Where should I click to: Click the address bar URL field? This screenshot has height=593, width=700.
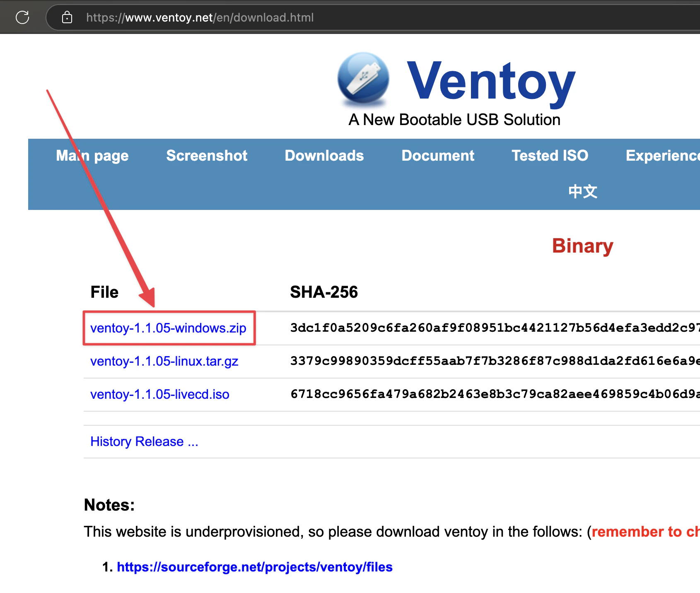click(373, 17)
